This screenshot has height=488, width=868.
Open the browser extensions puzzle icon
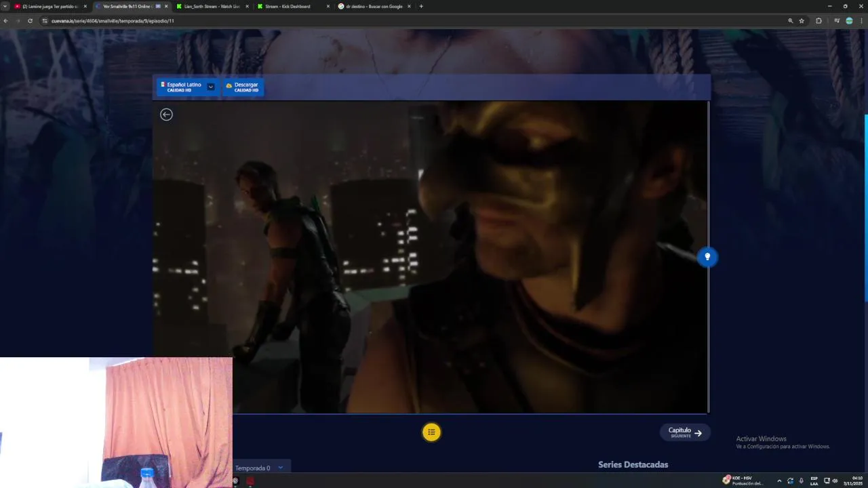point(818,21)
